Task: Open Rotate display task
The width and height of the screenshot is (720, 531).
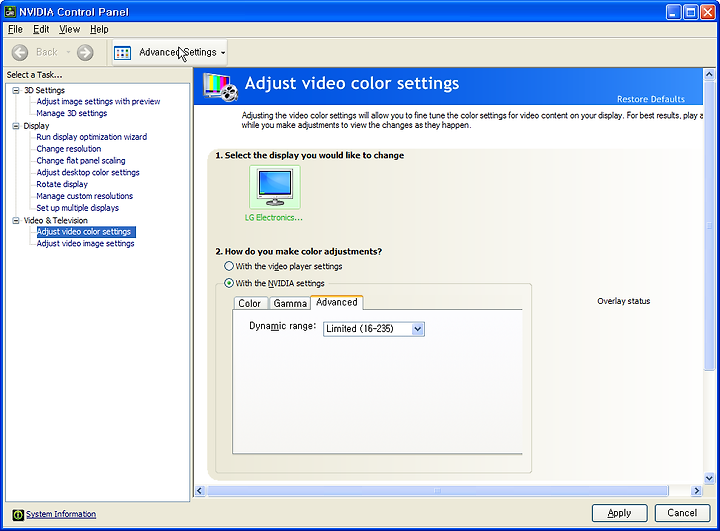Action: 62,184
